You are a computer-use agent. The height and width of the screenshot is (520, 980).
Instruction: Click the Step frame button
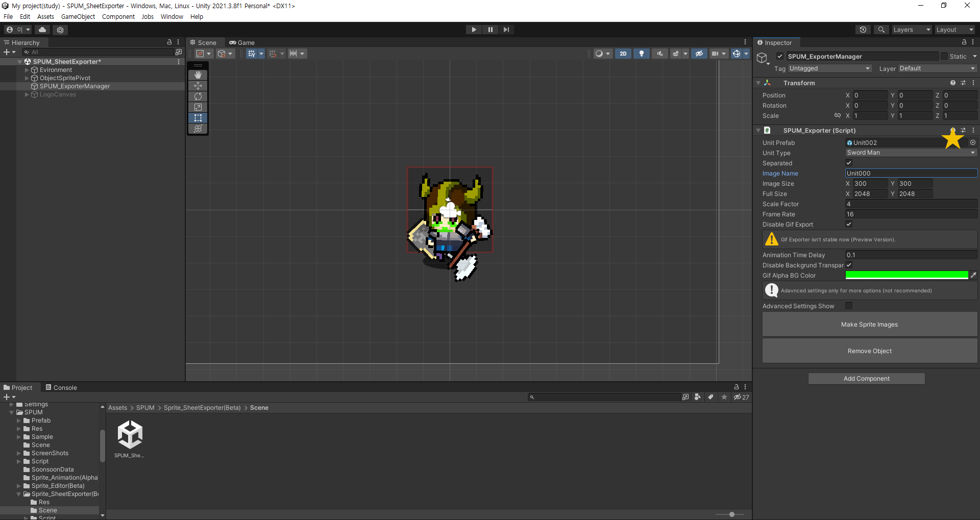506,30
